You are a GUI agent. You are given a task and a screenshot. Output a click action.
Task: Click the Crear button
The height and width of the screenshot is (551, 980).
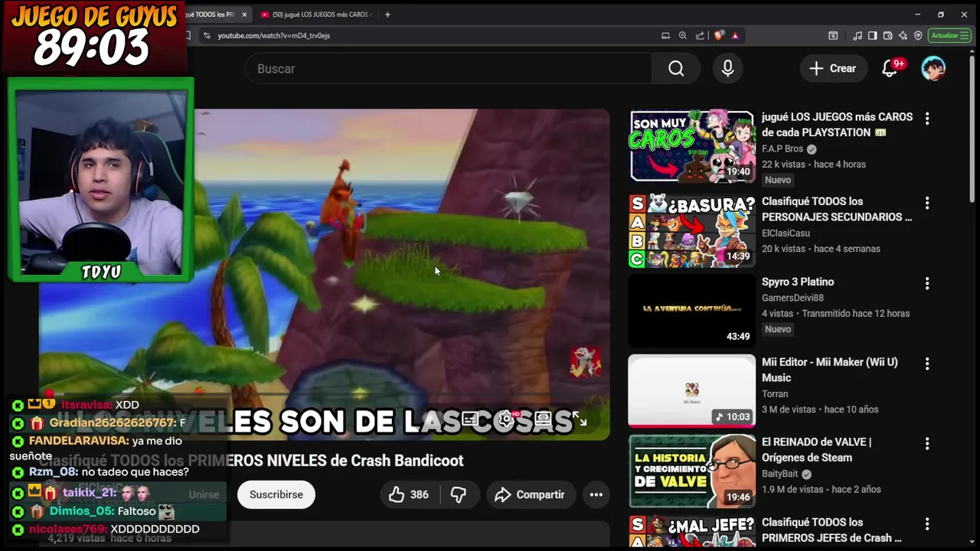pyautogui.click(x=833, y=69)
